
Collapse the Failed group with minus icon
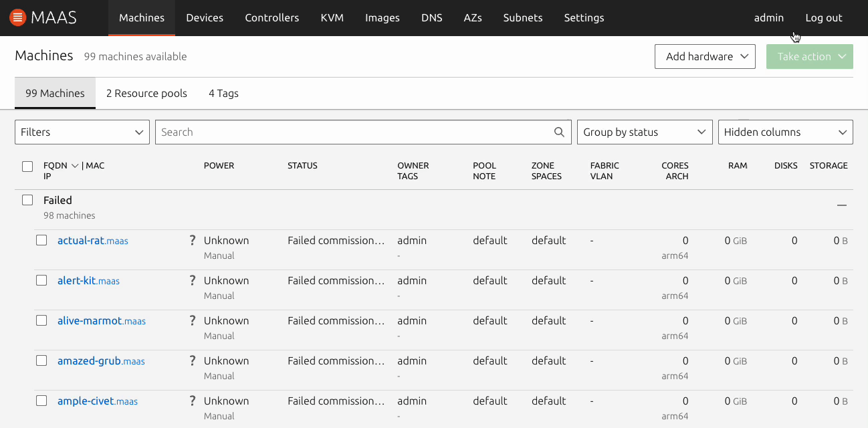coord(842,205)
